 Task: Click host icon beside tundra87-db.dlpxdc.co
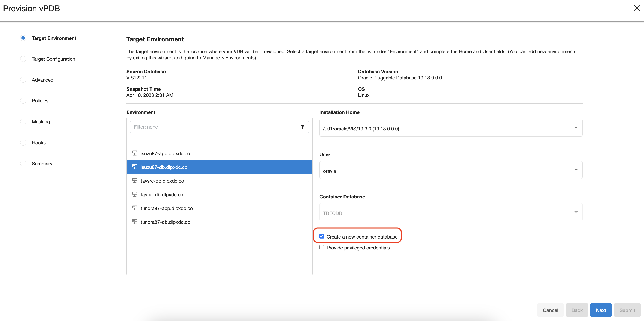point(134,222)
